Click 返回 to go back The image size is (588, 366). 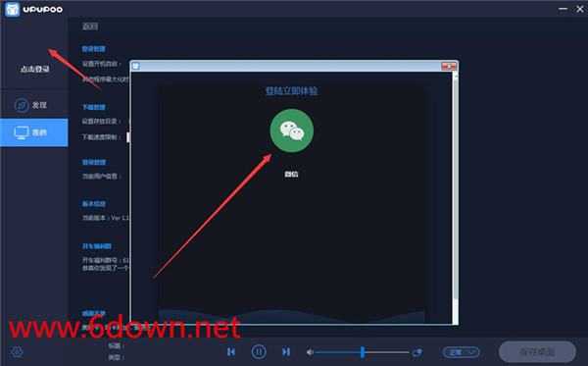click(x=90, y=26)
